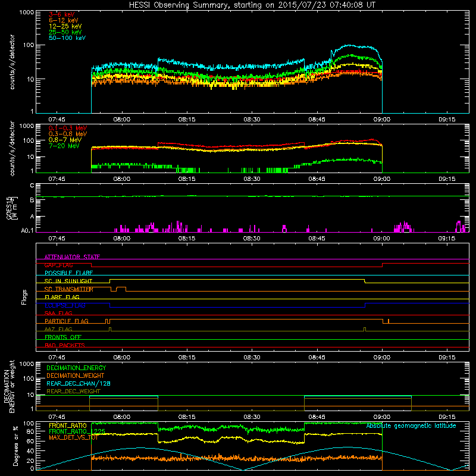Click the 08:00 tick under the keV panel
The height and width of the screenshot is (476, 476).
(x=122, y=120)
